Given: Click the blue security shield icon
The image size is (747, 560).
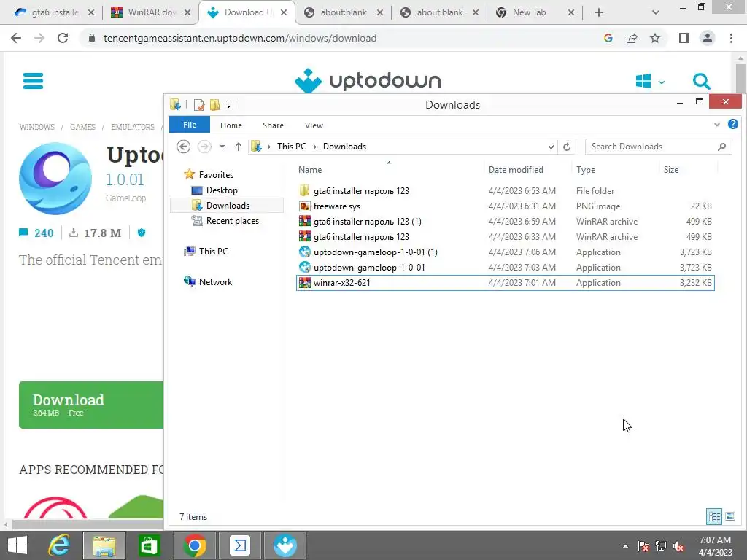Looking at the screenshot, I should [x=141, y=233].
